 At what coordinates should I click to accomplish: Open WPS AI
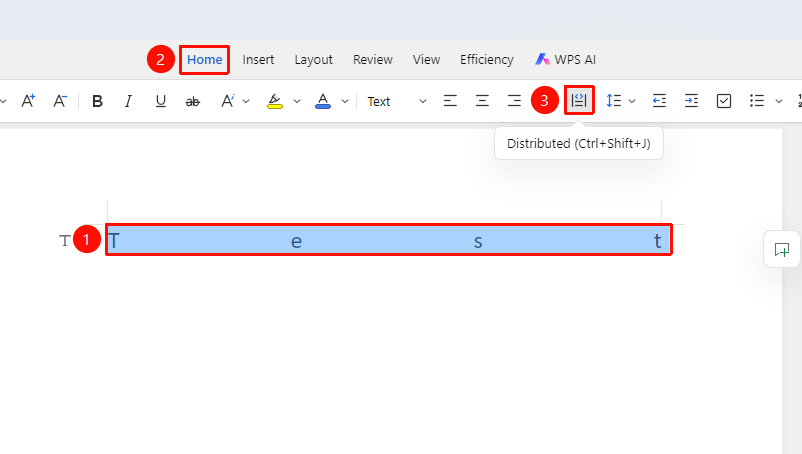(x=565, y=60)
